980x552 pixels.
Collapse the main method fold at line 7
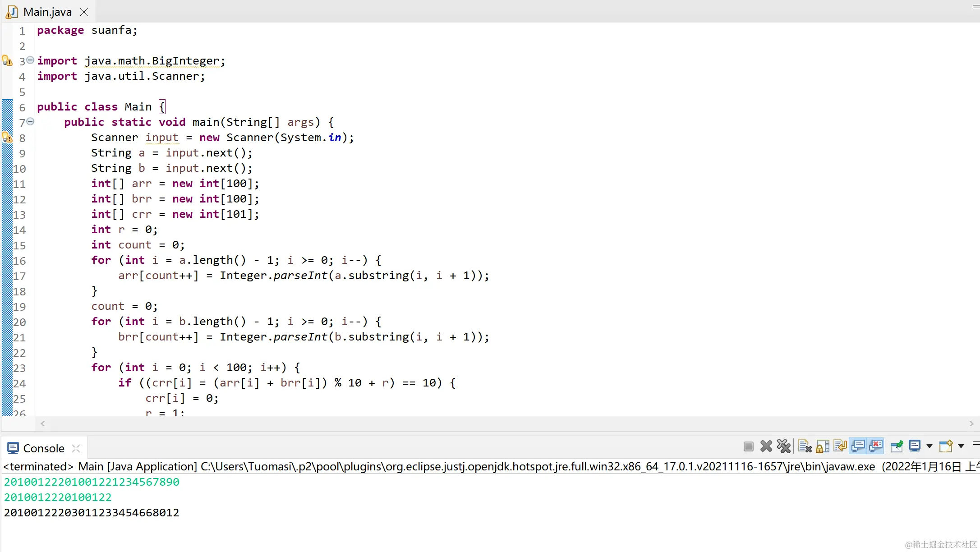(30, 121)
